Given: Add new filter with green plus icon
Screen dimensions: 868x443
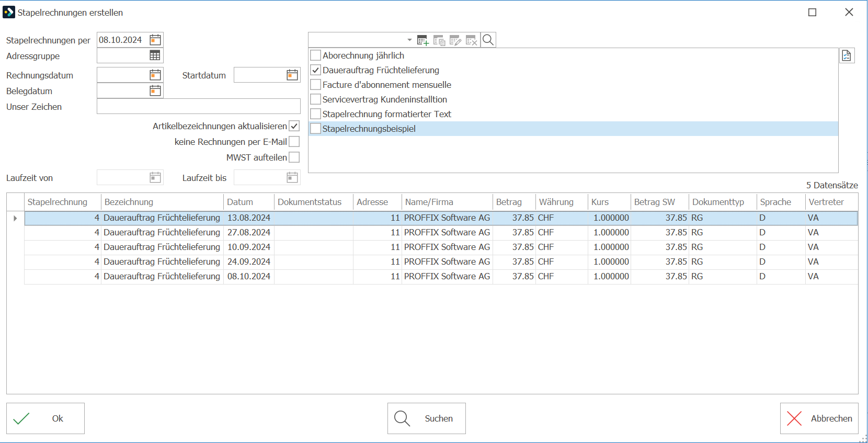Looking at the screenshot, I should point(423,40).
